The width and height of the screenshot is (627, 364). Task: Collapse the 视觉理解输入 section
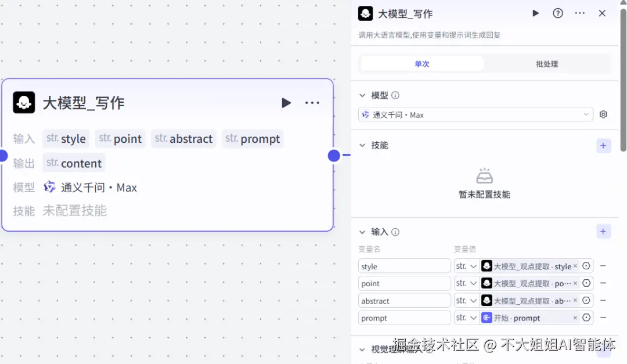[362, 349]
